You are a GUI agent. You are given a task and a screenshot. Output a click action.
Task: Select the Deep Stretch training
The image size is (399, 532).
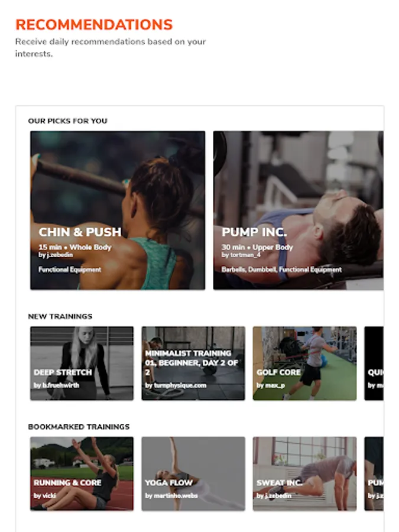click(82, 364)
